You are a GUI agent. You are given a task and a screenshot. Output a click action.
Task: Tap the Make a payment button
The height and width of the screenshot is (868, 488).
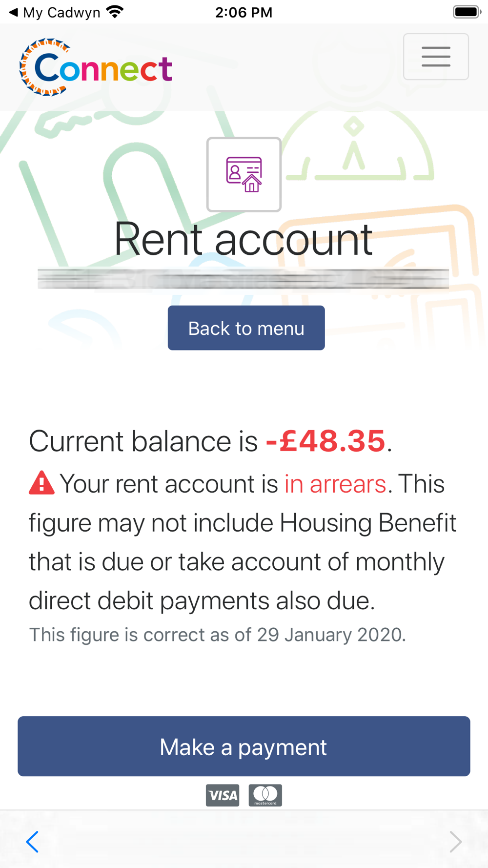pyautogui.click(x=244, y=746)
